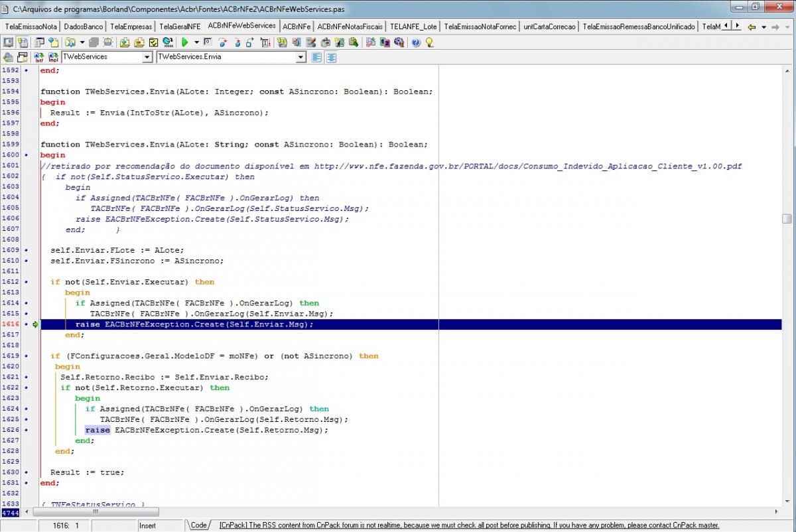
Task: Toggle breakpoint in gutter at line 1612
Action: 27,282
